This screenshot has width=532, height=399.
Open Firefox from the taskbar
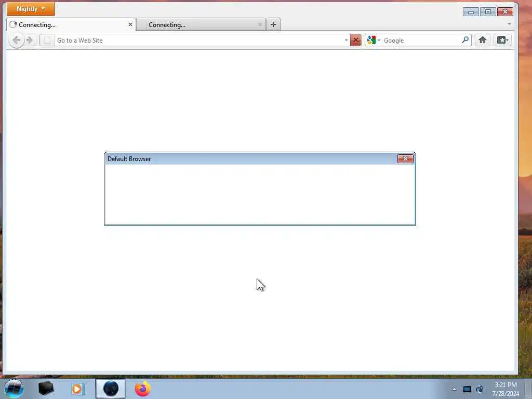coord(143,389)
